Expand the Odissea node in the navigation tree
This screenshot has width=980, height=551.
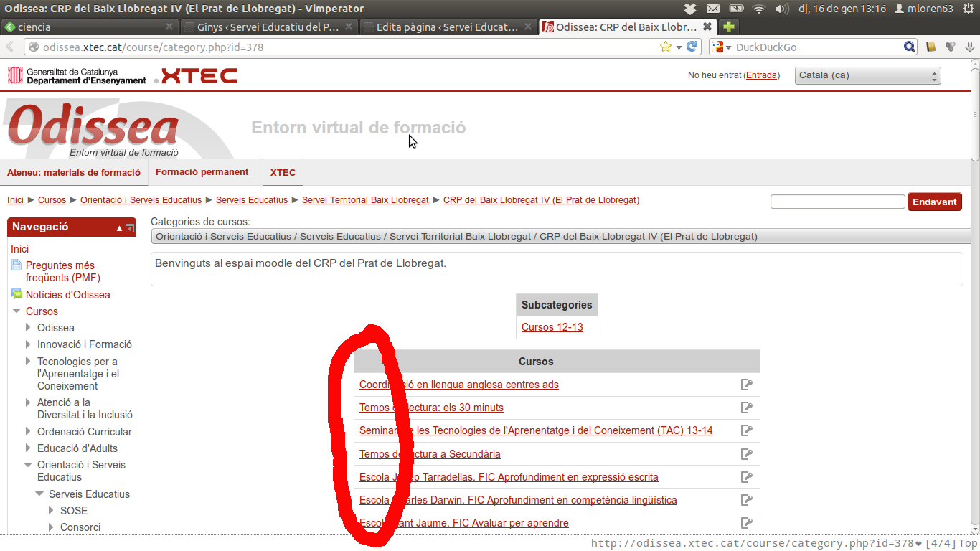[29, 328]
